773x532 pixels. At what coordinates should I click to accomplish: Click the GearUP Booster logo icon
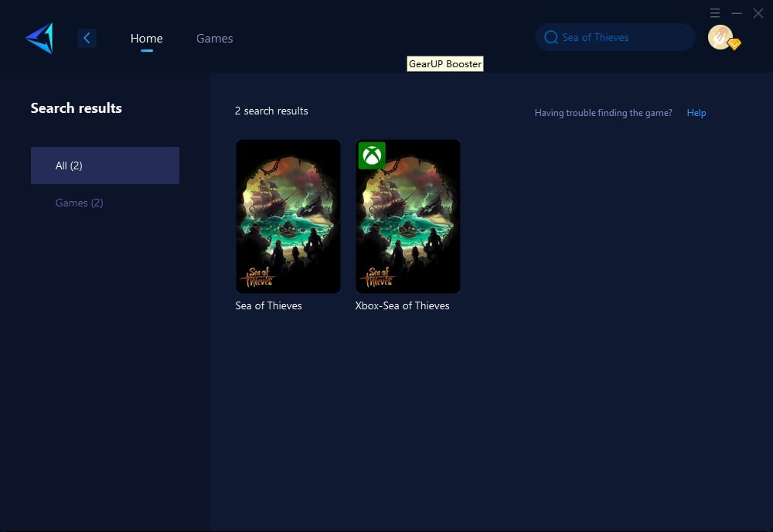pos(39,38)
